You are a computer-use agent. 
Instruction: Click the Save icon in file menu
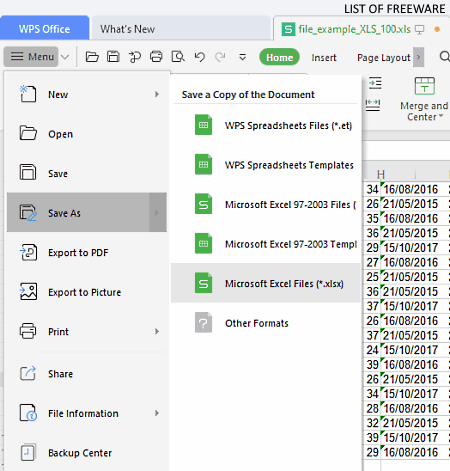28,172
